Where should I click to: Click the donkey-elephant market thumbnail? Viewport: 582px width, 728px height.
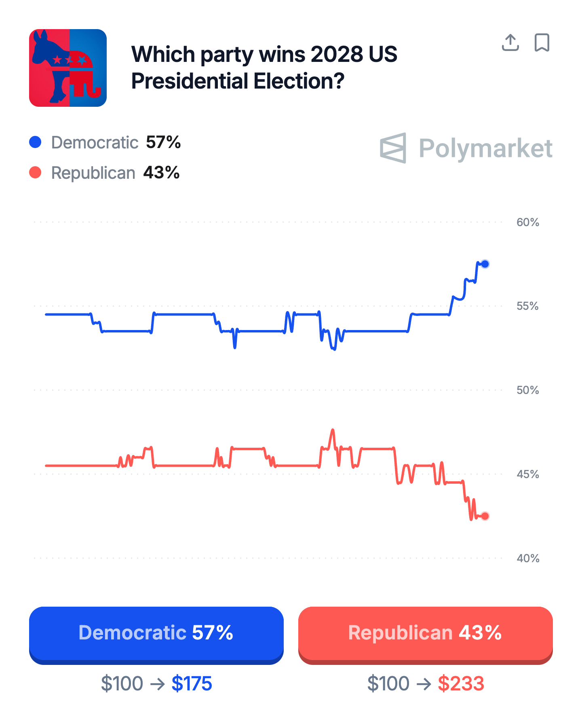pyautogui.click(x=68, y=68)
